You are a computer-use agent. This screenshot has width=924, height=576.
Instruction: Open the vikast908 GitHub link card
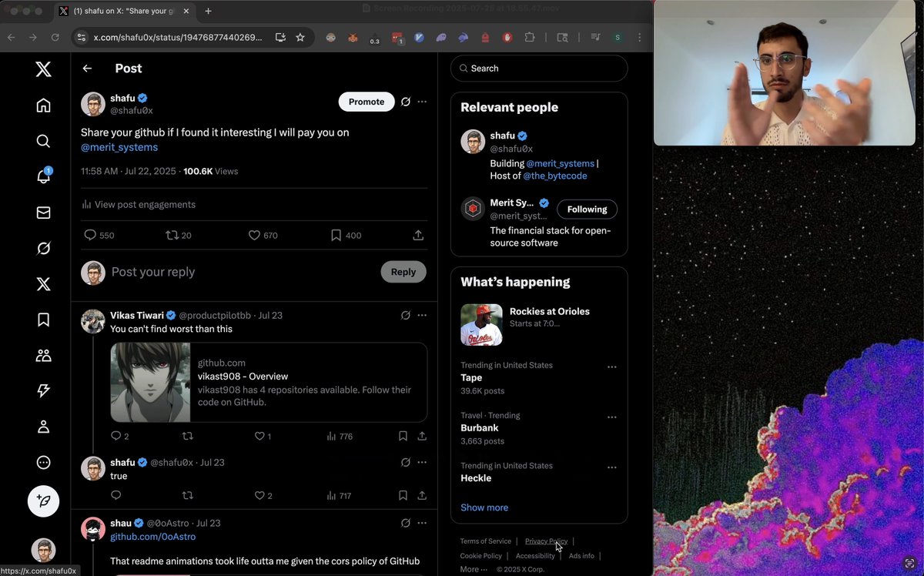[269, 382]
